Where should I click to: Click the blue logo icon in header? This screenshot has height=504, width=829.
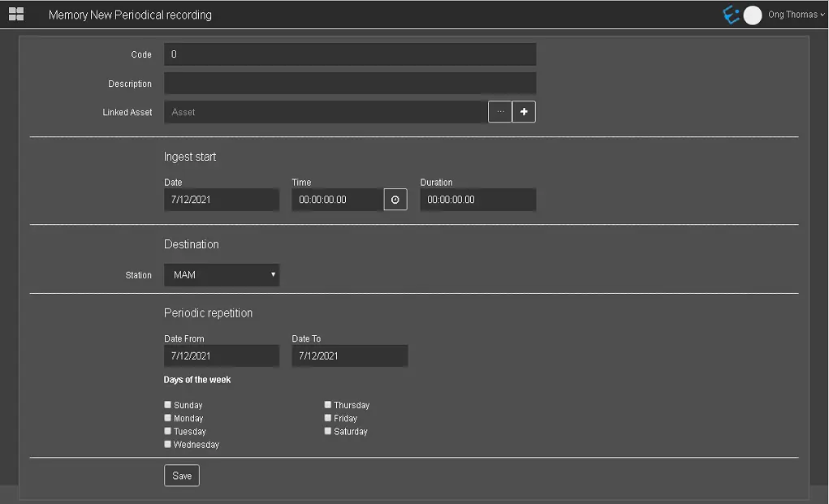(x=731, y=15)
